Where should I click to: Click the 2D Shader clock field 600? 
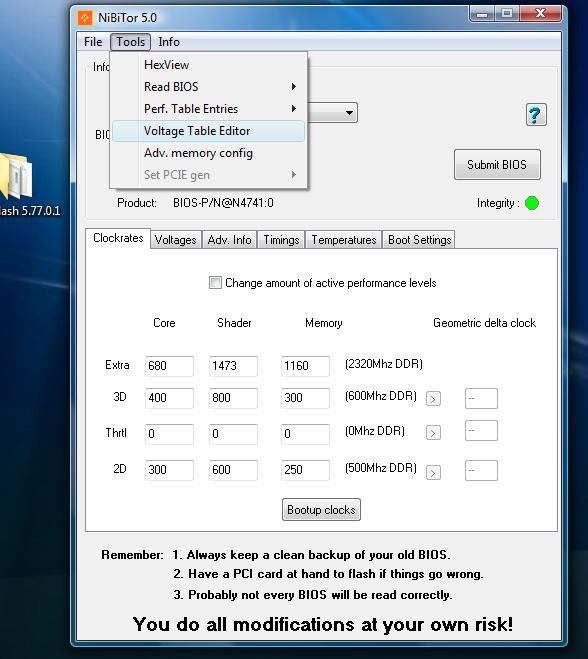pyautogui.click(x=233, y=469)
